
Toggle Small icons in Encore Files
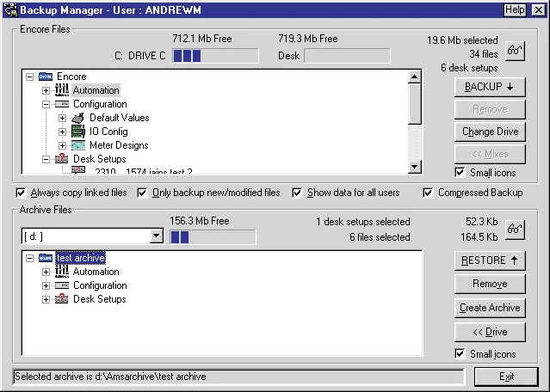pos(460,172)
